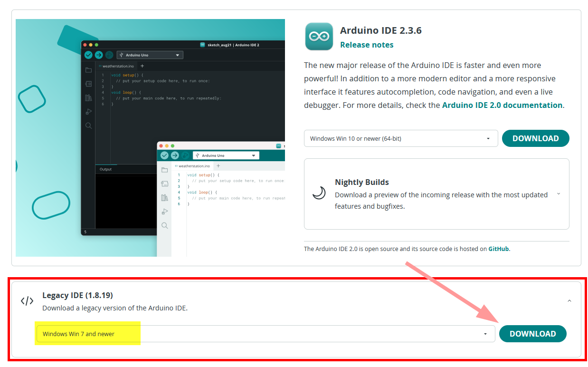The height and width of the screenshot is (367, 588).
Task: Open the Release notes link
Action: (x=367, y=45)
